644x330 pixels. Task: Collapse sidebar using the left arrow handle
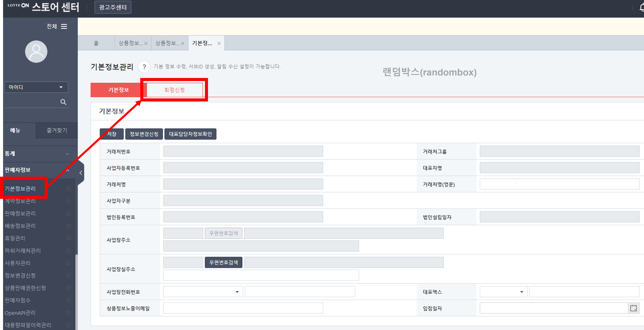pos(81,173)
